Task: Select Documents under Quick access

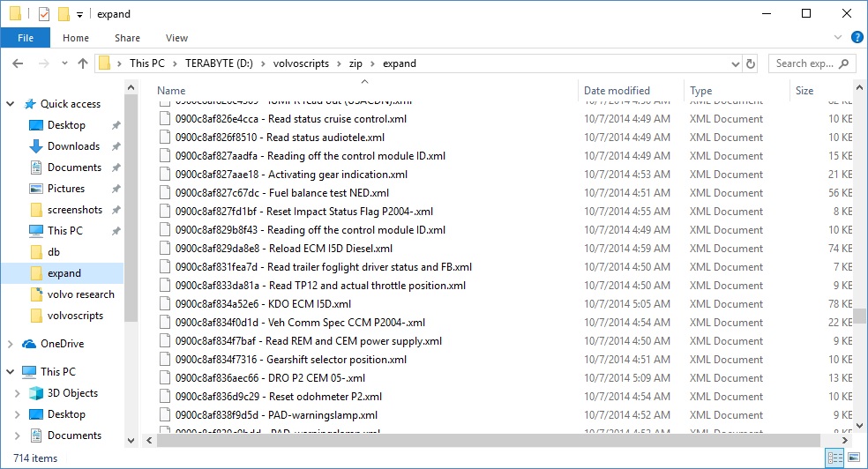Action: point(74,167)
